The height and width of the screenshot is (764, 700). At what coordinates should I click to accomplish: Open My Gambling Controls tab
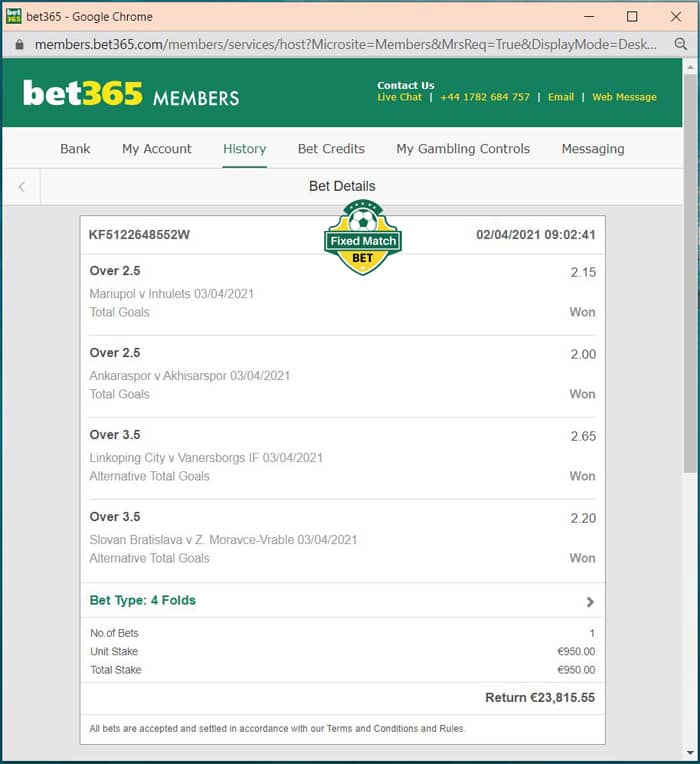[463, 149]
